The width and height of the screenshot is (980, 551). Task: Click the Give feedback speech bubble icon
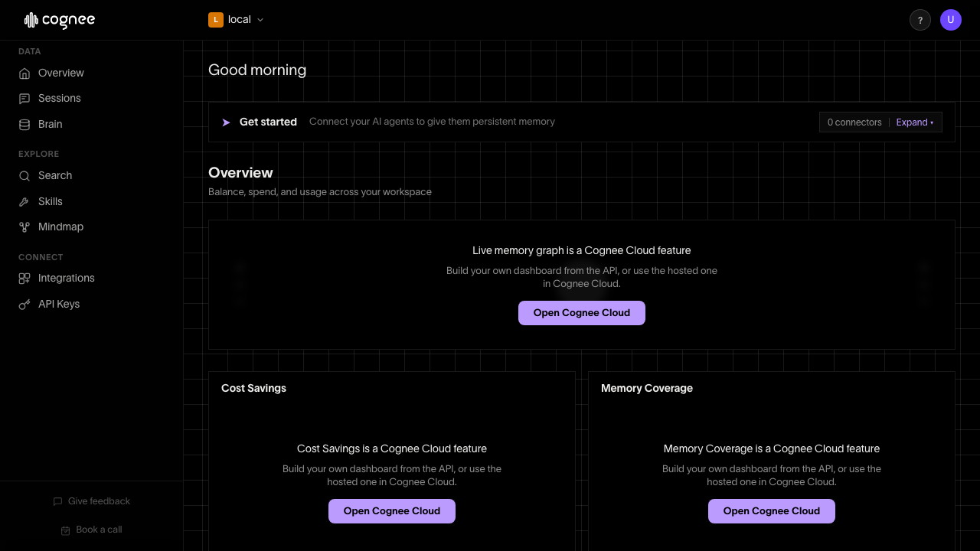(57, 502)
